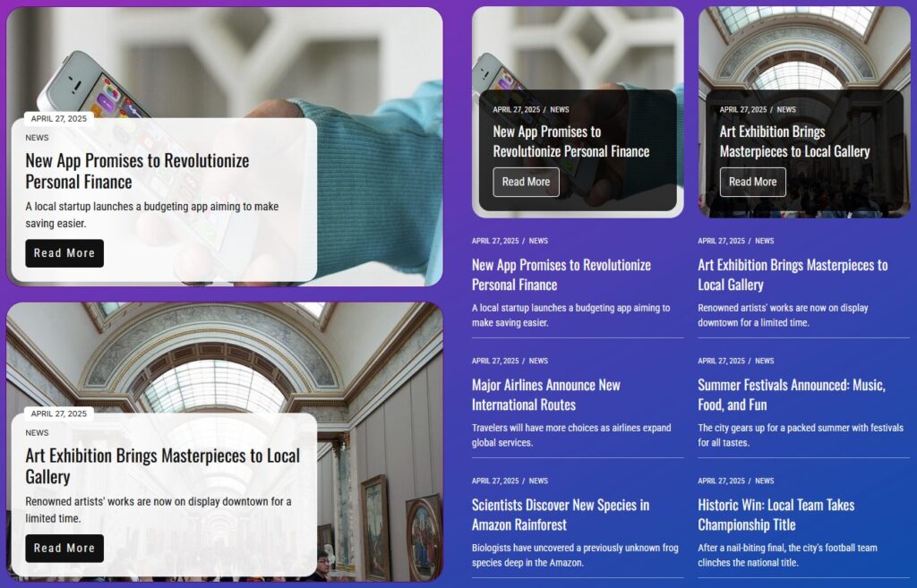Click the Art Exhibition headline in the white card

coord(162,465)
